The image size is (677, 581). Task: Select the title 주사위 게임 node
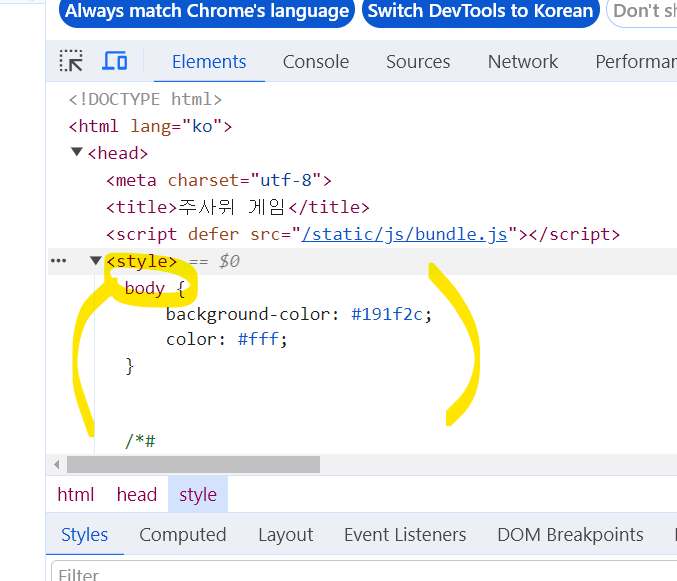click(x=238, y=207)
